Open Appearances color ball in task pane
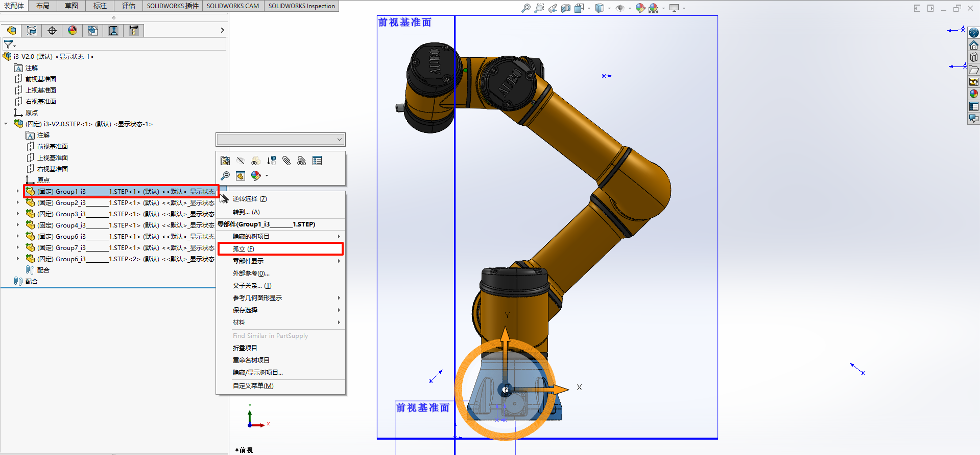980x455 pixels. pyautogui.click(x=974, y=94)
